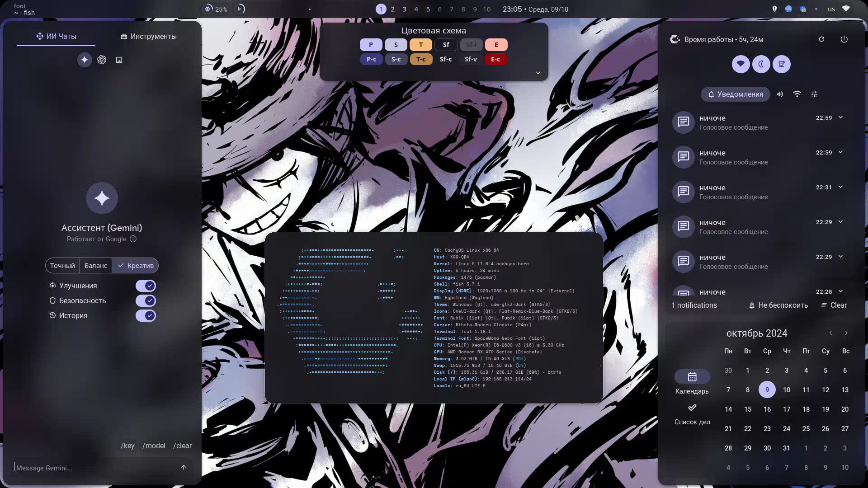Open the volume mixer speaker icon
Screen dimensions: 868x488
point(780,94)
